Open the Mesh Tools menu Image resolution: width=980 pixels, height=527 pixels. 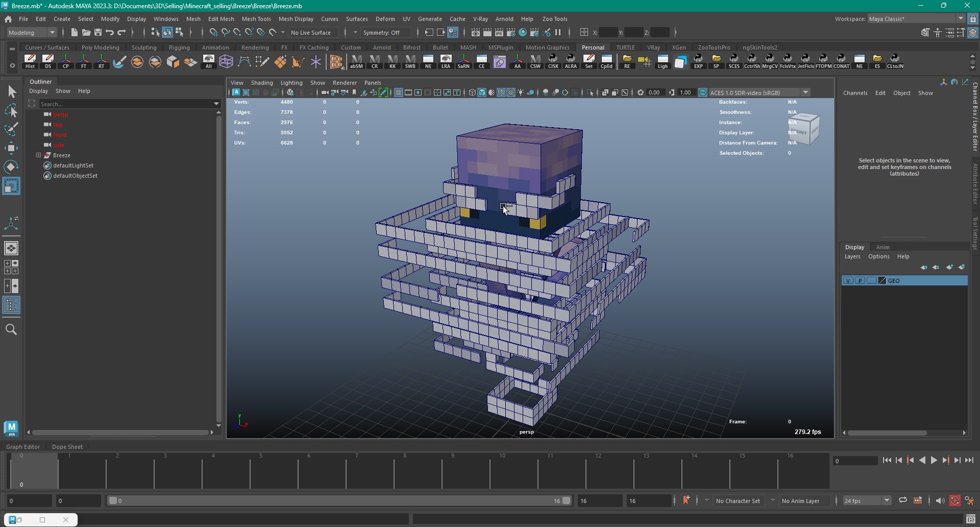pyautogui.click(x=256, y=19)
